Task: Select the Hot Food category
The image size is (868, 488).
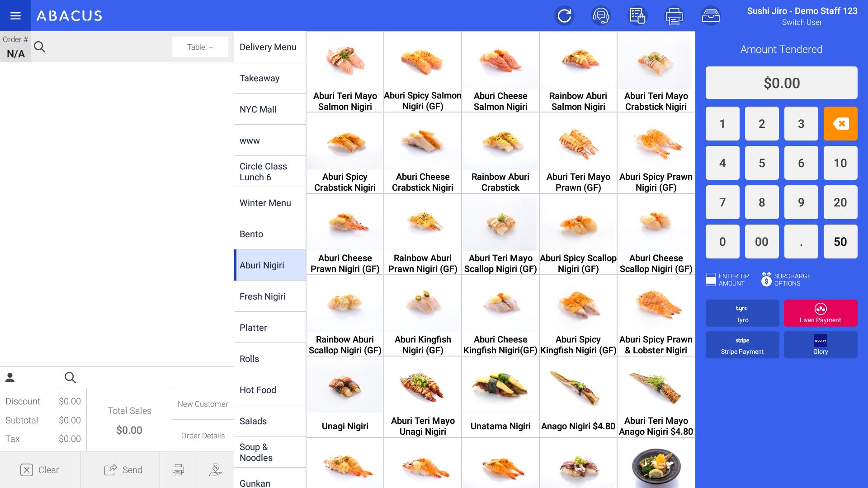Action: coord(270,390)
